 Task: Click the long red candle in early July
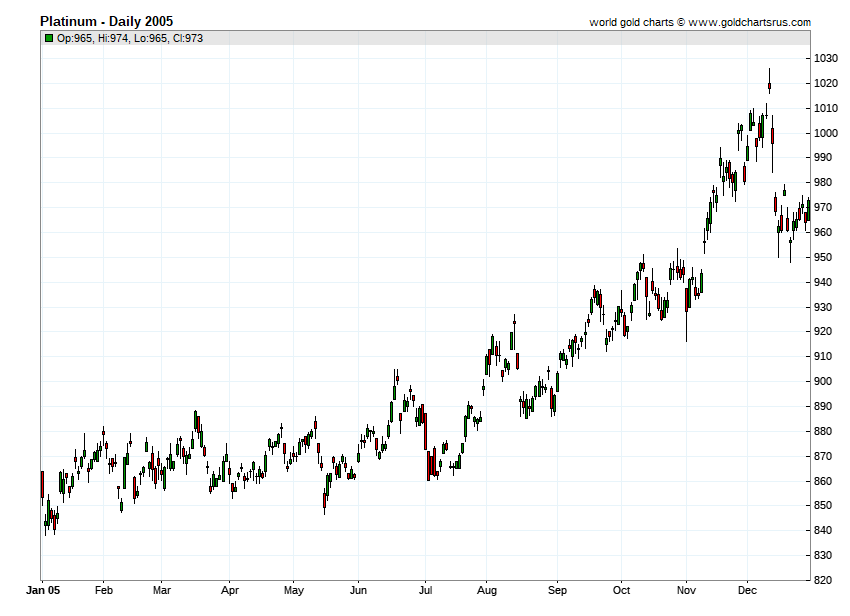(x=426, y=431)
